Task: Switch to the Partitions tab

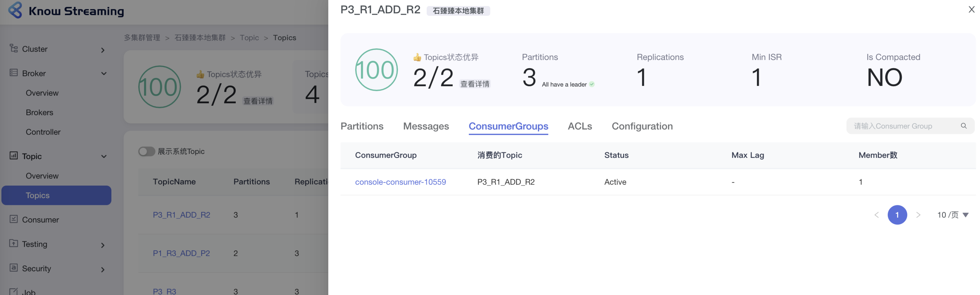Action: tap(362, 126)
